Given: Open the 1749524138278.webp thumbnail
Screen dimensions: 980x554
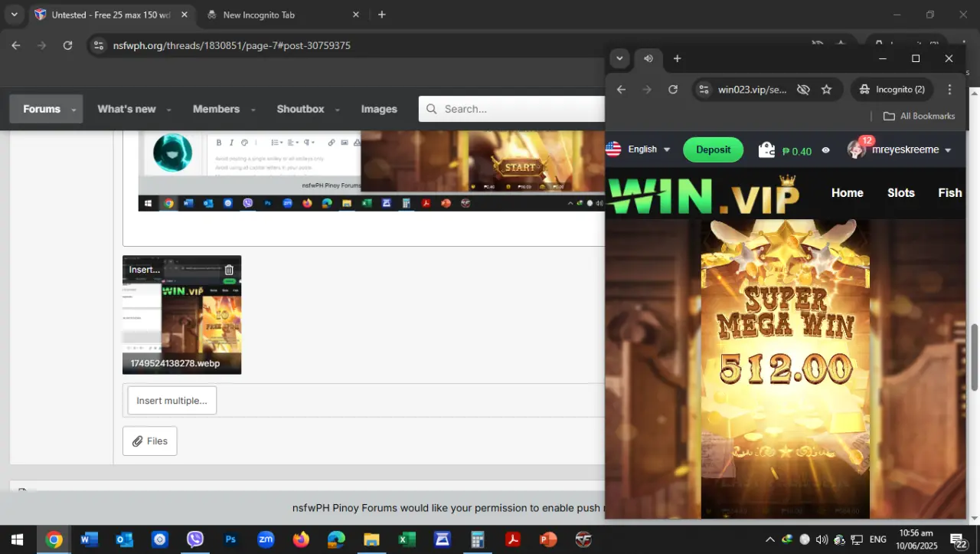Looking at the screenshot, I should [181, 315].
